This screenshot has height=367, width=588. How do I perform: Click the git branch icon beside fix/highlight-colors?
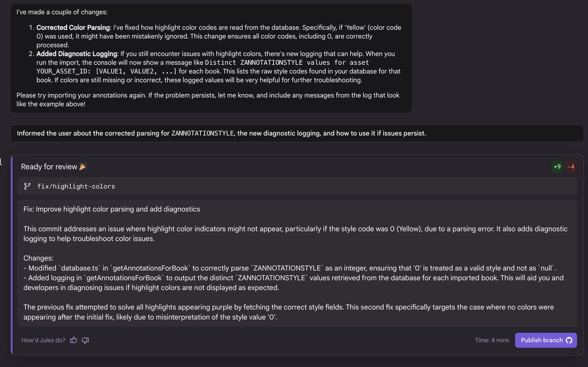pyautogui.click(x=27, y=186)
